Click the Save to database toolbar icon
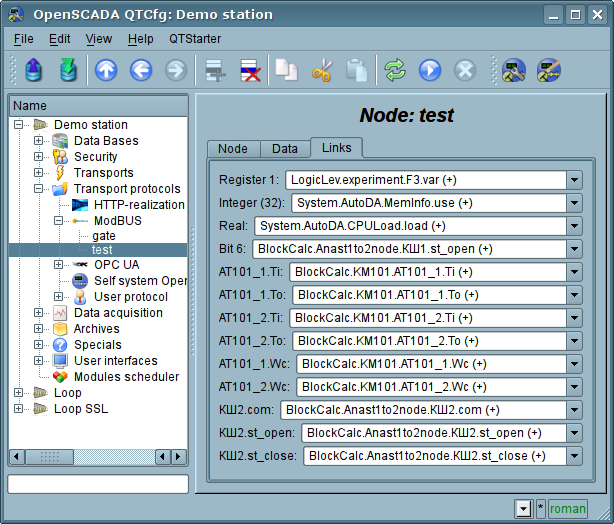 tap(67, 71)
